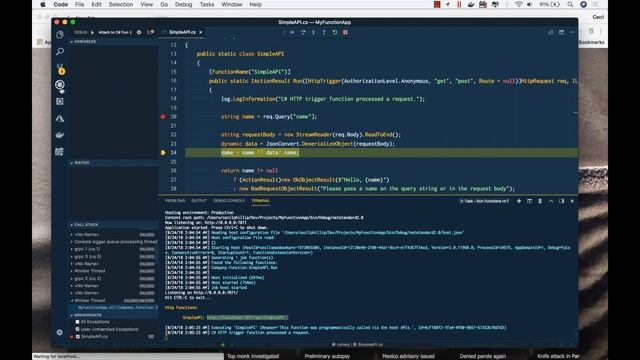Close the bottom panel
The width and height of the screenshot is (640, 360).
coord(572,201)
